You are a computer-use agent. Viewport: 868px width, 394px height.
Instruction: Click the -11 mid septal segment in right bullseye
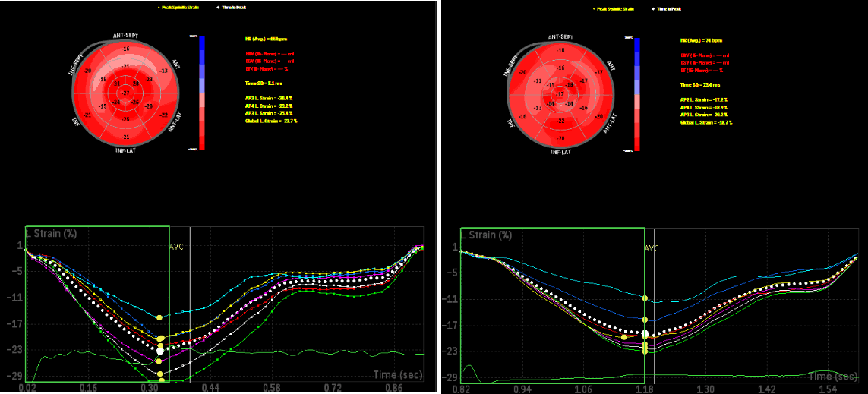(x=537, y=81)
